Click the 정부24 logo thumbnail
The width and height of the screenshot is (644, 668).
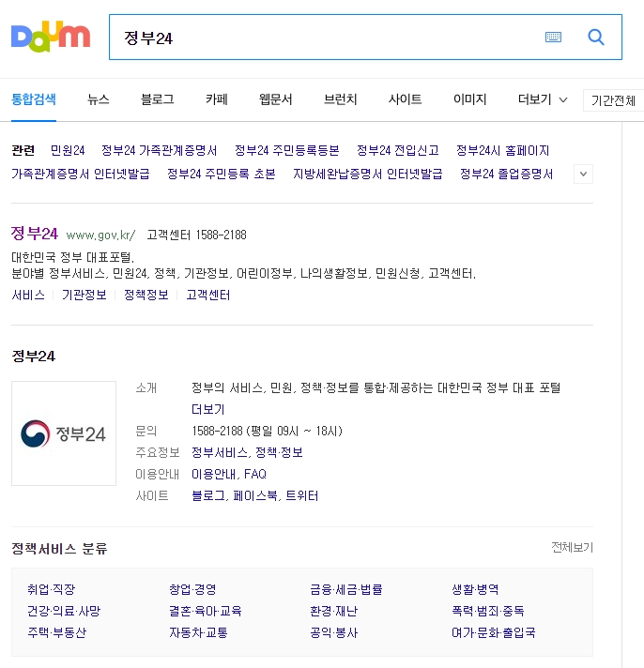click(x=64, y=433)
